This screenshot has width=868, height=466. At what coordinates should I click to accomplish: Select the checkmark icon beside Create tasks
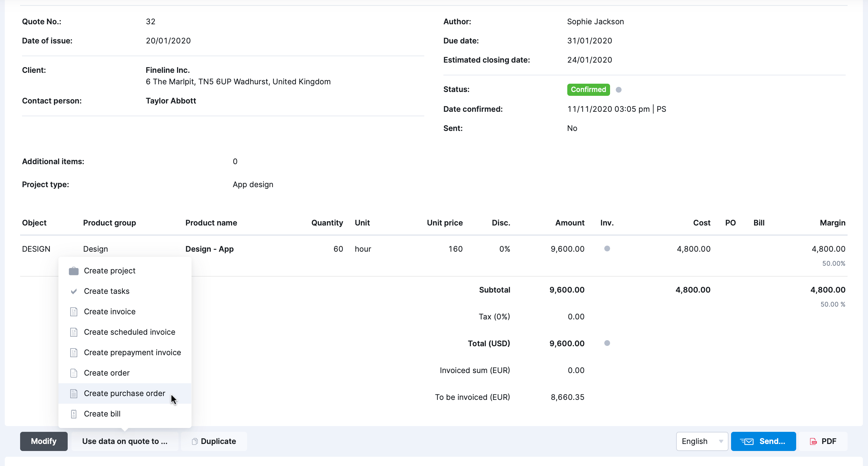(x=74, y=291)
